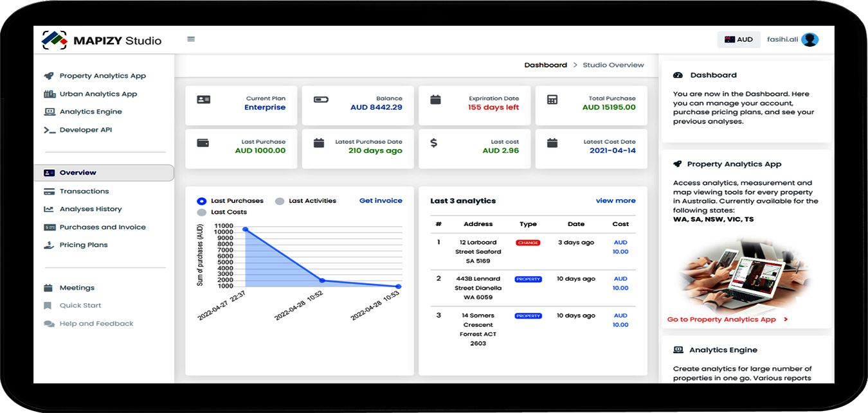The image size is (868, 413).
Task: Click the Latest Purchase Date calendar icon
Action: (319, 143)
